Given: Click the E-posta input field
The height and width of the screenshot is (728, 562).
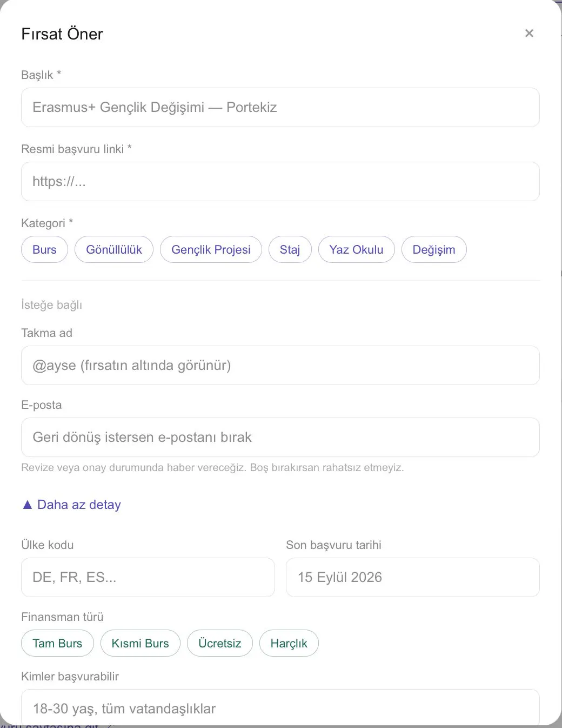Looking at the screenshot, I should tap(280, 437).
